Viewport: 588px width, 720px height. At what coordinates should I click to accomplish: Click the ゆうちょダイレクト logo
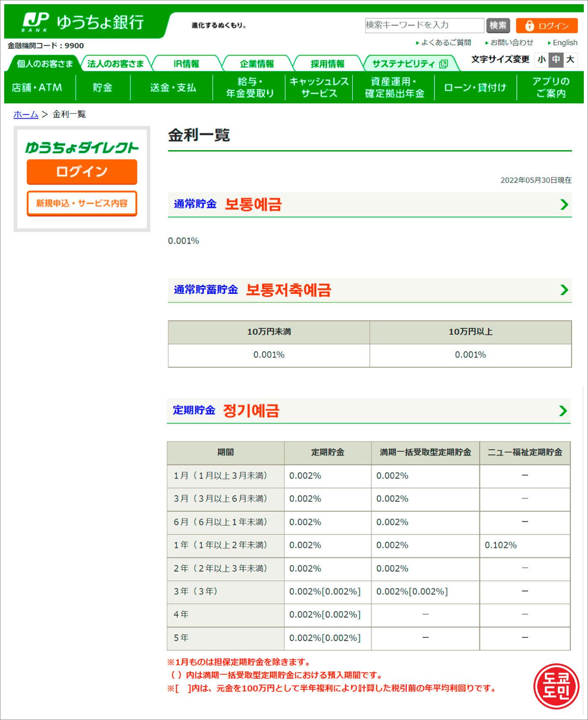click(x=82, y=147)
